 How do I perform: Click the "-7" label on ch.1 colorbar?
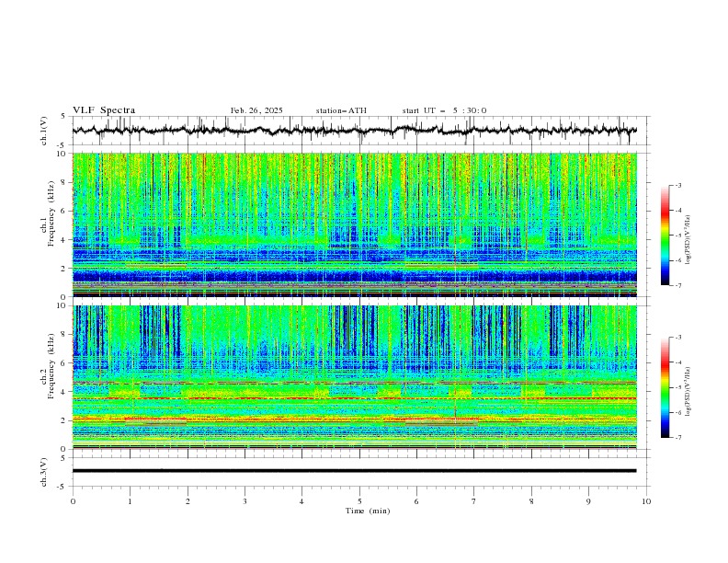tap(677, 286)
